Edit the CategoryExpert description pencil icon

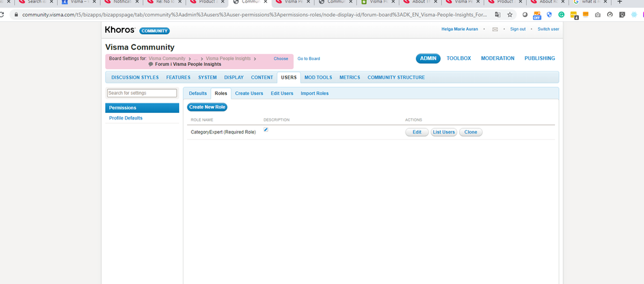266,130
